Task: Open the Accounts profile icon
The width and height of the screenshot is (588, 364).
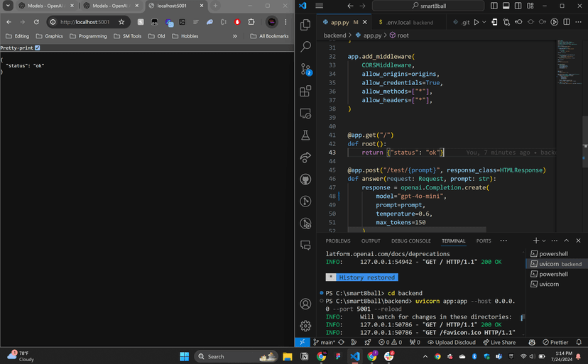Action: 306,304
